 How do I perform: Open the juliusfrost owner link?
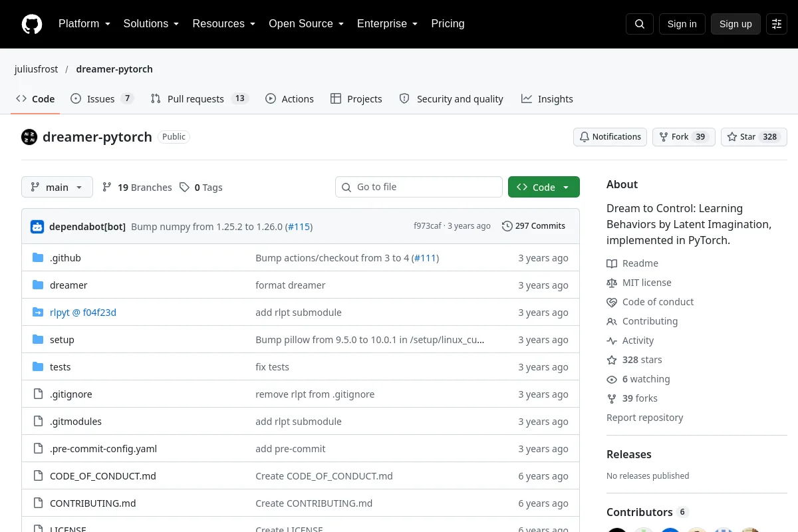pos(37,69)
